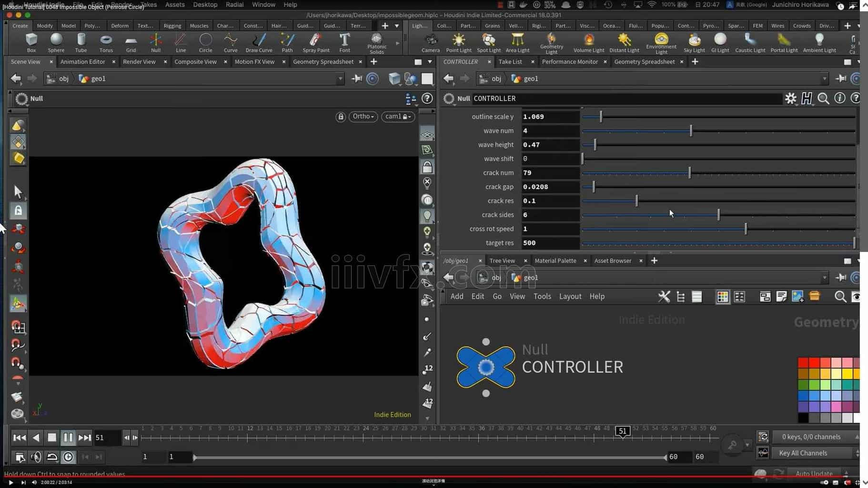Expand the Key All Channels dropdown
This screenshot has height=488, width=868.
click(x=857, y=453)
